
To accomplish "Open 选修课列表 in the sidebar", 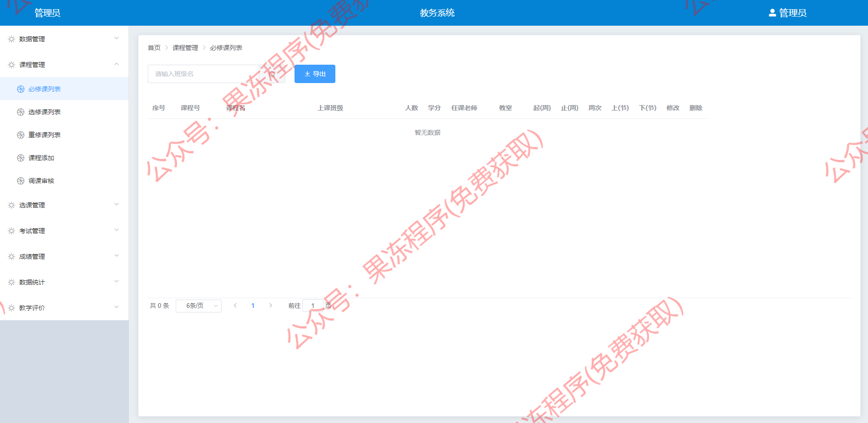I will 64,112.
